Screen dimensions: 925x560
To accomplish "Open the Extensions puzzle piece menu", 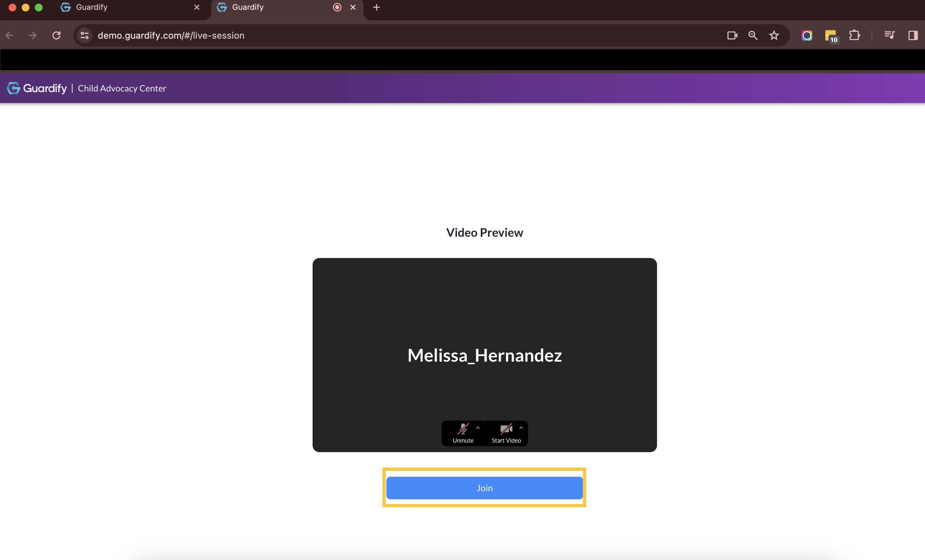I will click(854, 35).
